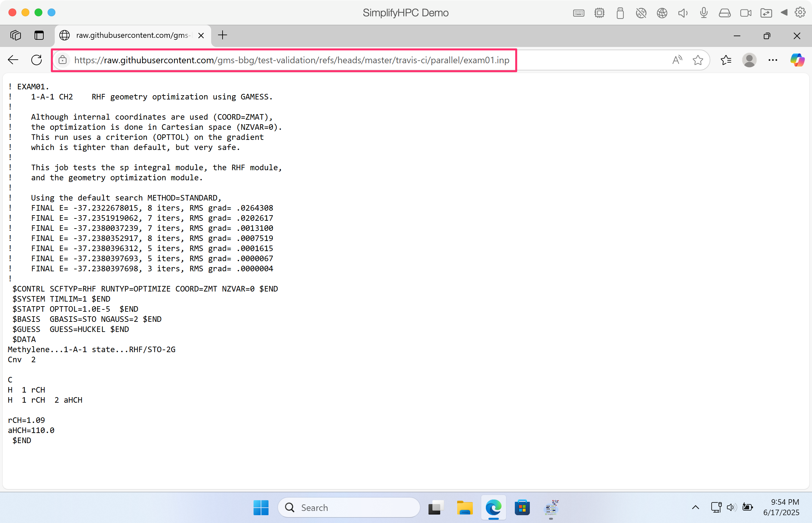Expand hidden system tray icons chevron

tap(695, 507)
